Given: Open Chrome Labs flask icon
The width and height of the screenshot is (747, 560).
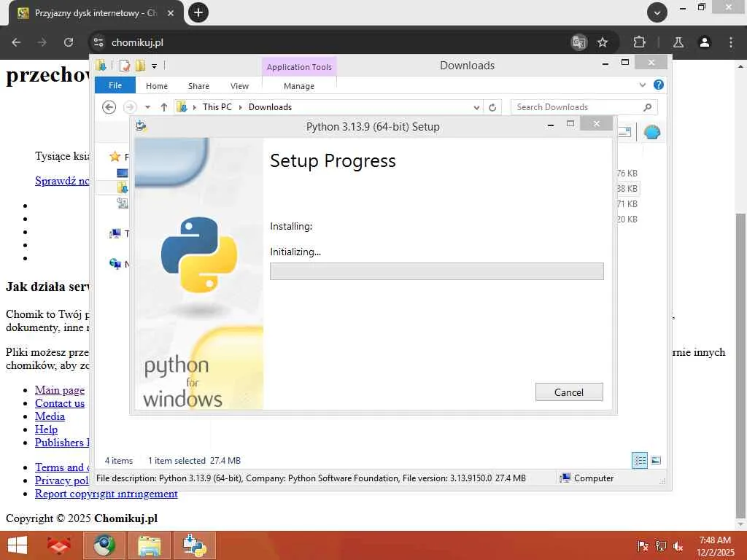Looking at the screenshot, I should [x=678, y=42].
